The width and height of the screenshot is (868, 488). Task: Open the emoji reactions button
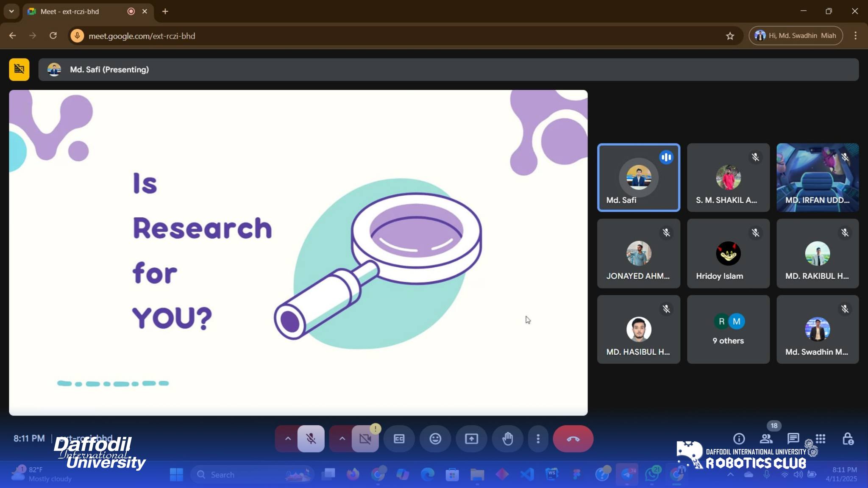click(x=435, y=439)
